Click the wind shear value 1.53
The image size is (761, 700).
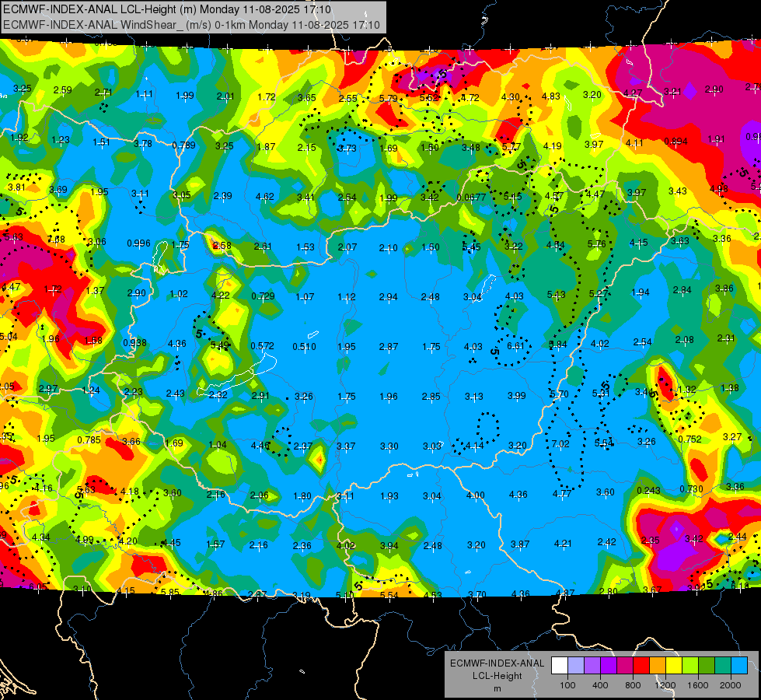305,247
